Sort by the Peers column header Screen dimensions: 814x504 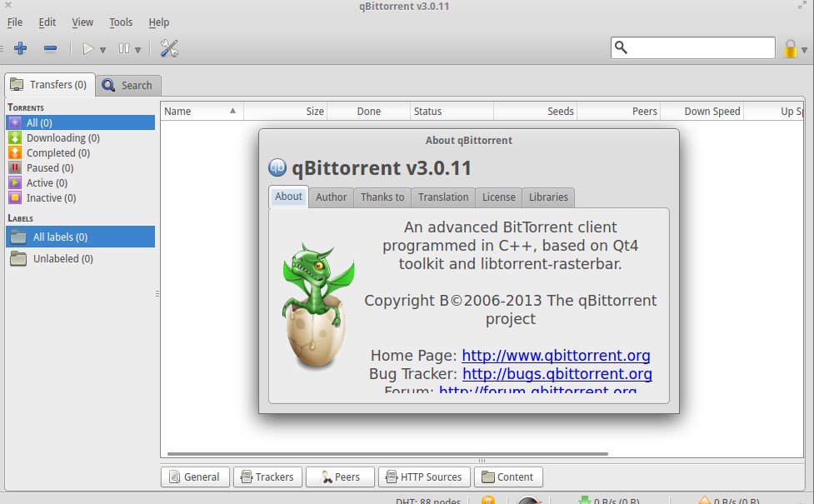coord(619,111)
